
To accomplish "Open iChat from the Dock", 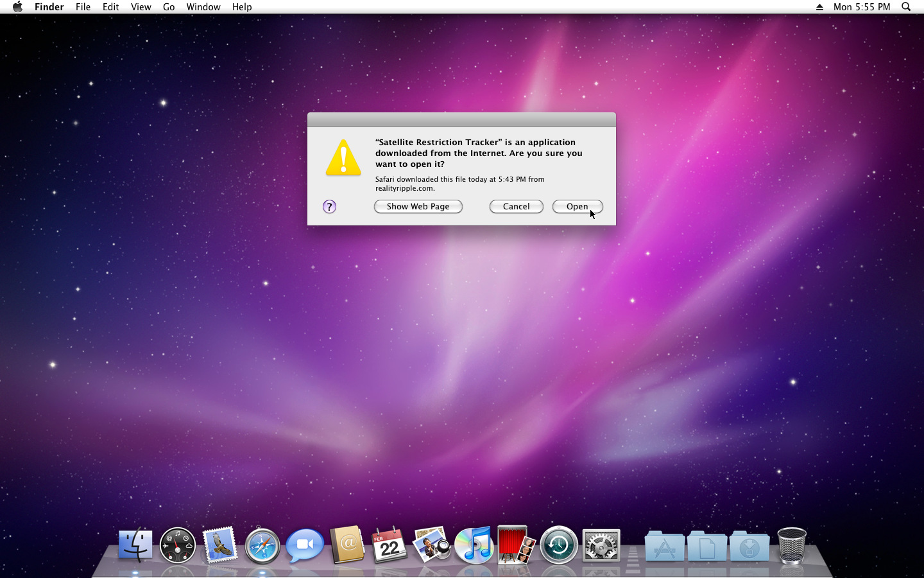I will [x=305, y=545].
